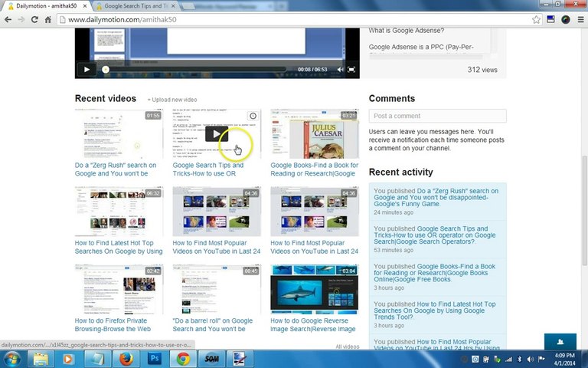Open Zerg Rush link in Recent activity

pos(436,197)
